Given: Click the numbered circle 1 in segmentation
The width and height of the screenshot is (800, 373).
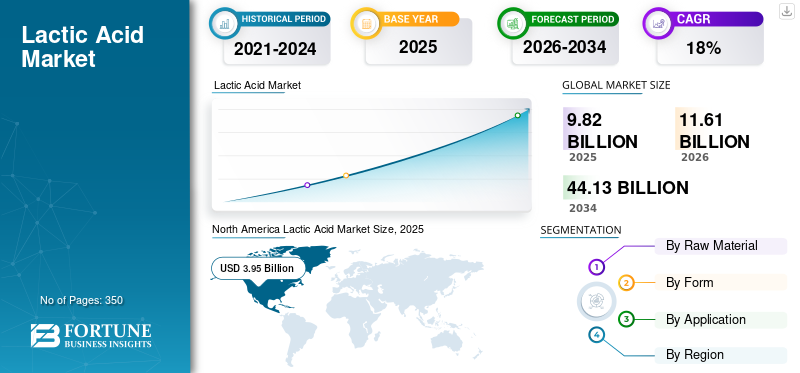Looking at the screenshot, I should point(596,266).
